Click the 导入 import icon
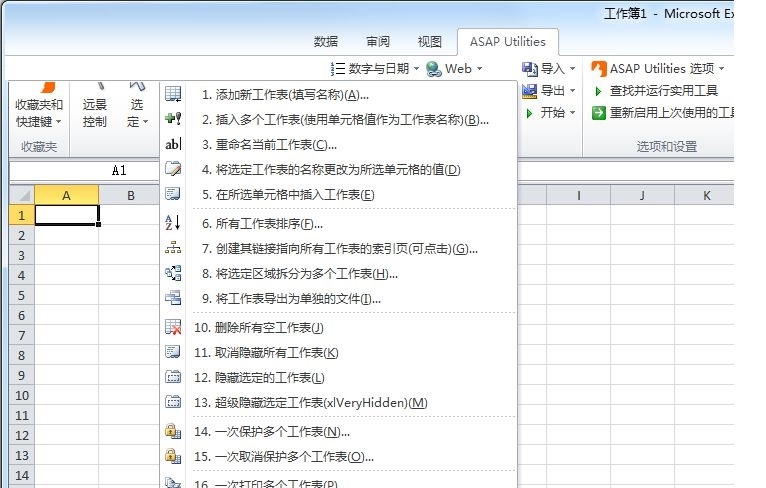 coord(530,69)
